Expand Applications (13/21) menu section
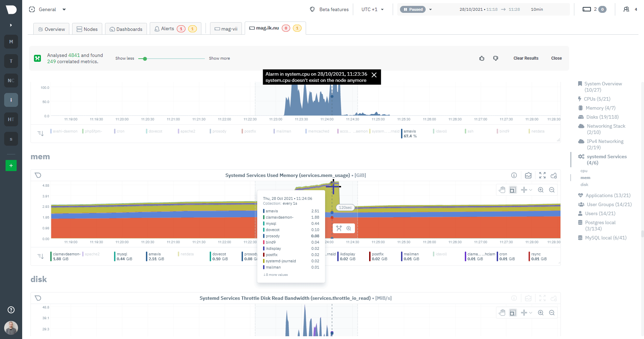This screenshot has height=339, width=644. [604, 195]
